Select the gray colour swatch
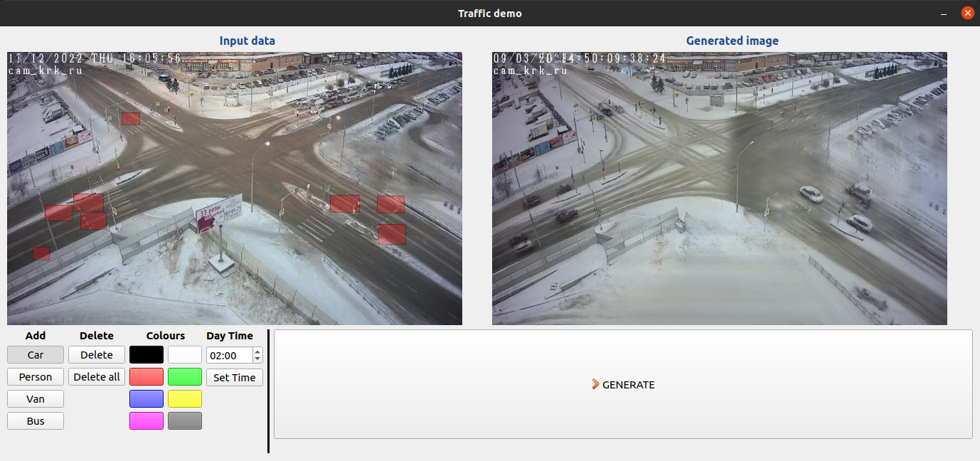Image resolution: width=980 pixels, height=461 pixels. tap(184, 420)
